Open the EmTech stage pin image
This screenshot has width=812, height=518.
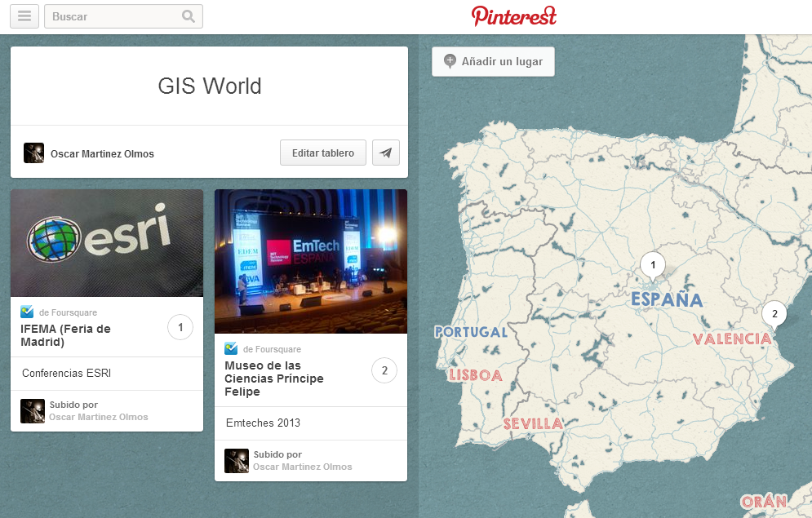[311, 261]
